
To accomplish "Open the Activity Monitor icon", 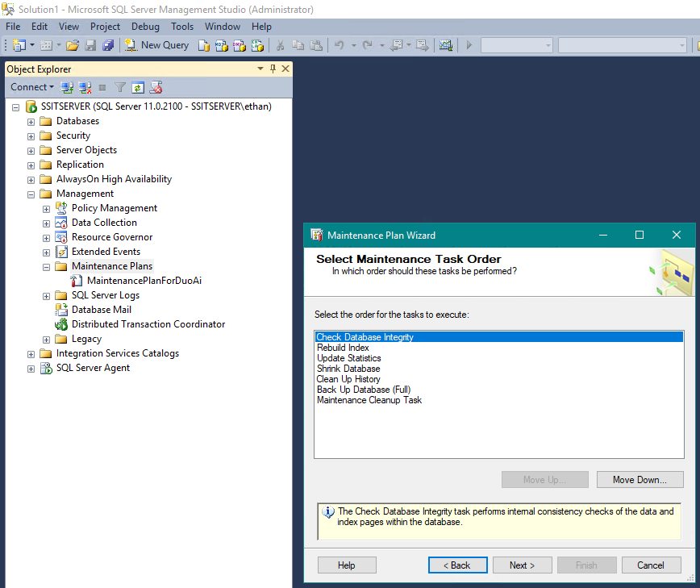I will tap(445, 45).
